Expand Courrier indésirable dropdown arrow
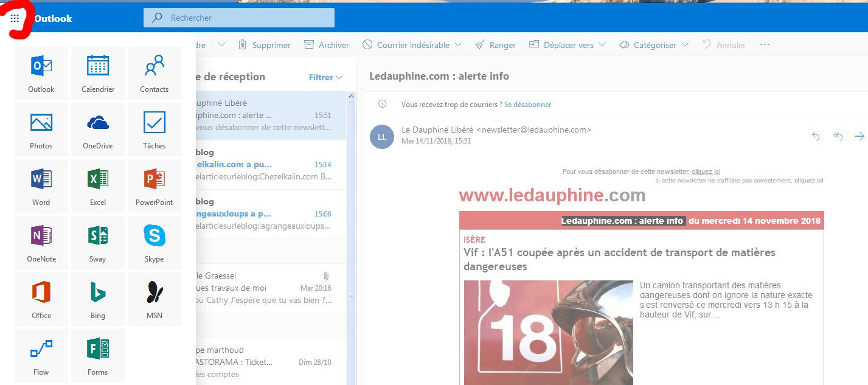868x385 pixels. point(458,45)
